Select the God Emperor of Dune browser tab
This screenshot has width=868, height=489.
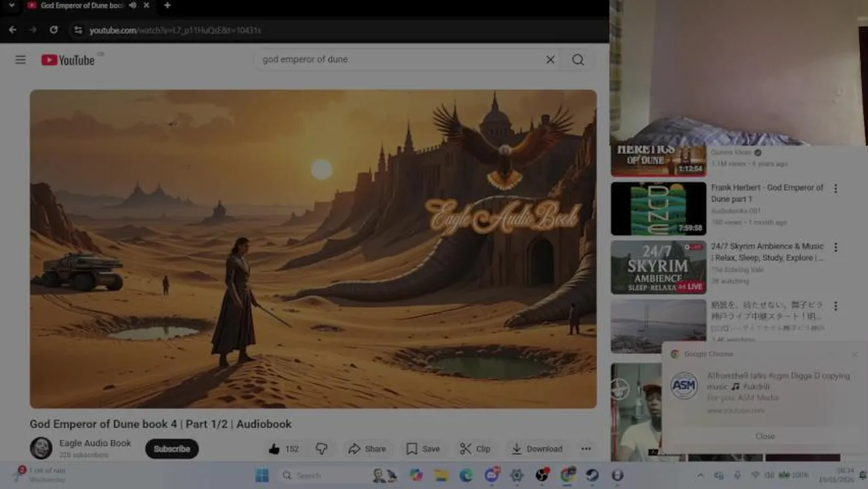(82, 5)
